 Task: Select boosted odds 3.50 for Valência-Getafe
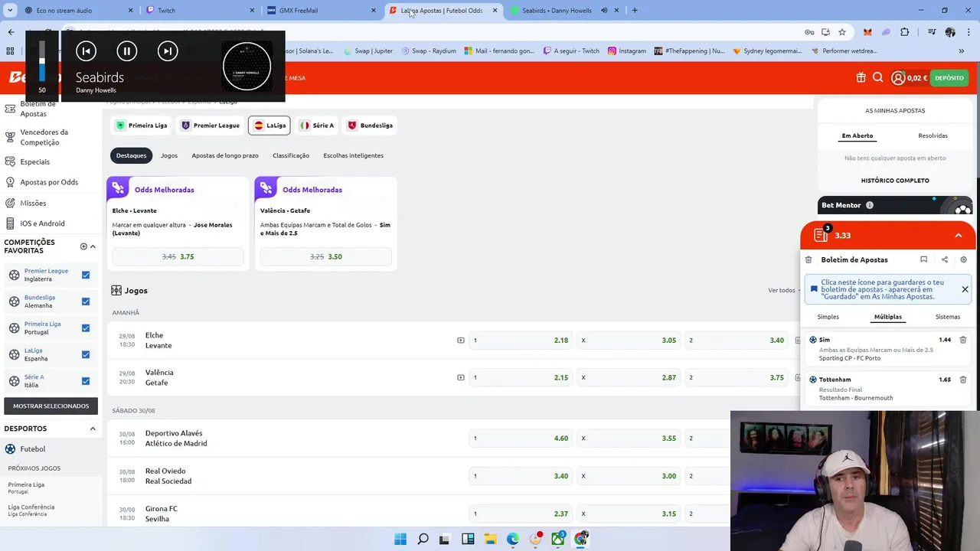coord(326,256)
